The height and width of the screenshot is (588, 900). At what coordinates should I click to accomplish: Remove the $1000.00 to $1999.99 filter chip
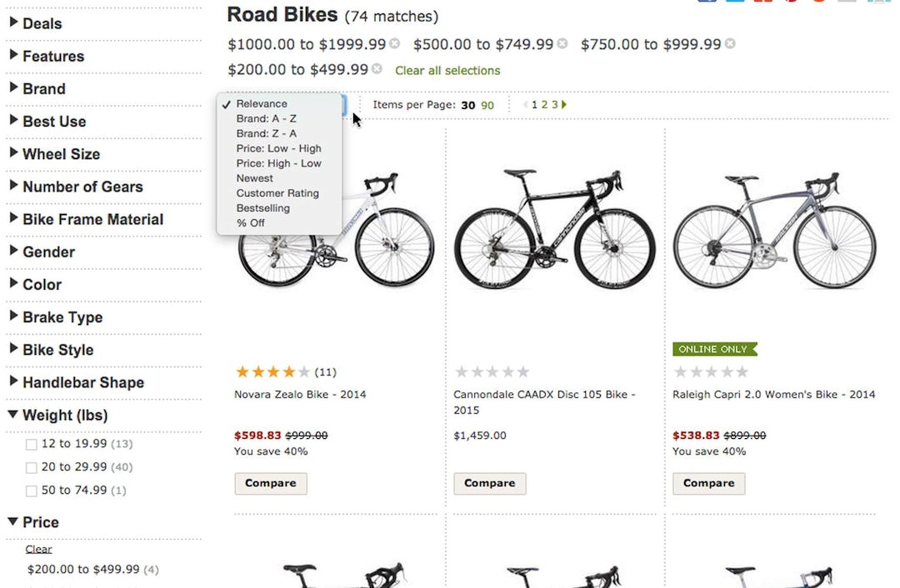tap(394, 43)
